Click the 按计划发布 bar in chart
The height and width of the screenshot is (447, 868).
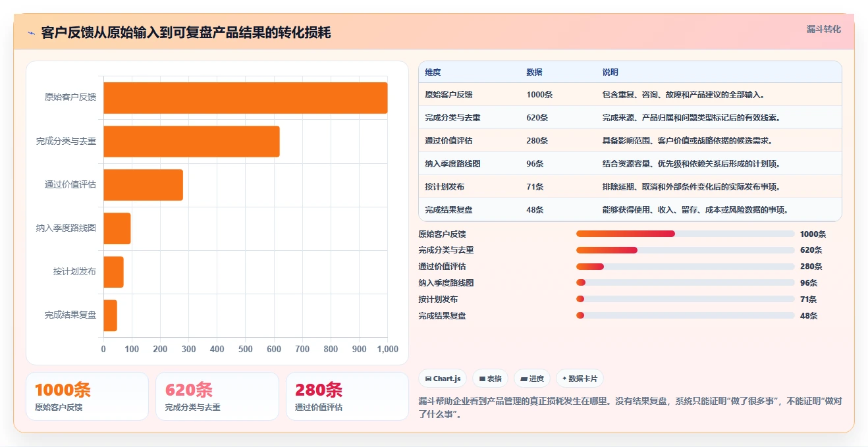point(113,272)
